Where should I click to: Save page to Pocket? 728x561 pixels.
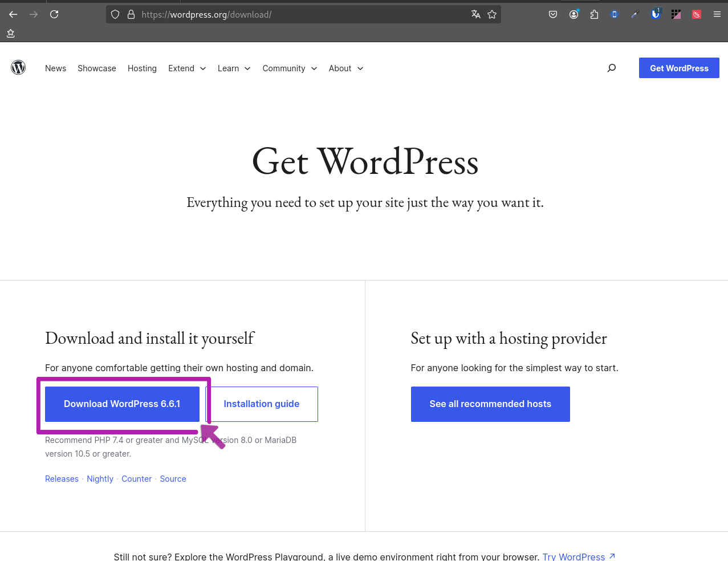pyautogui.click(x=553, y=14)
